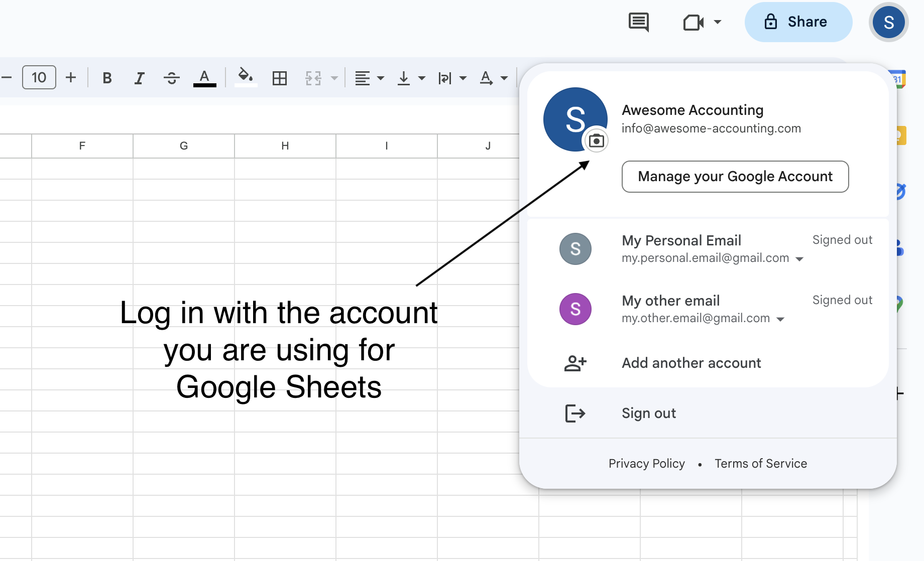Select column I header
This screenshot has width=924, height=561.
pyautogui.click(x=387, y=146)
